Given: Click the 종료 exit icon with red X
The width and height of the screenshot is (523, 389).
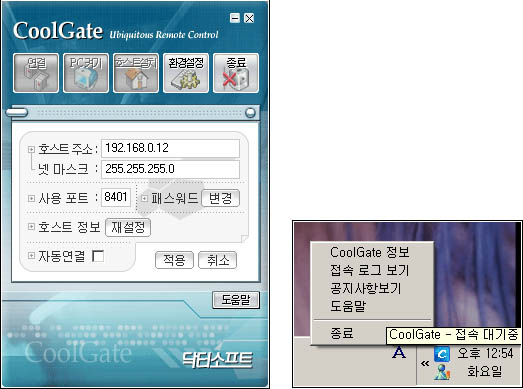Looking at the screenshot, I should (x=236, y=73).
